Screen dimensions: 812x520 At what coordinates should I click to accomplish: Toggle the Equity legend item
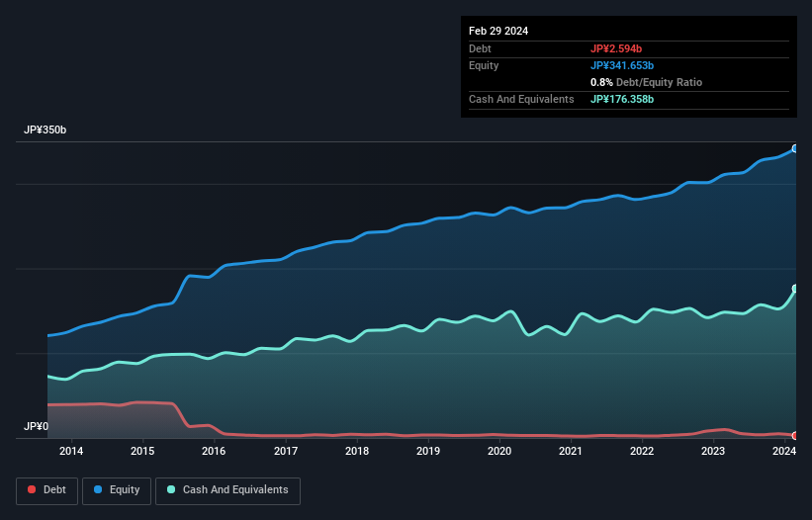click(x=117, y=489)
